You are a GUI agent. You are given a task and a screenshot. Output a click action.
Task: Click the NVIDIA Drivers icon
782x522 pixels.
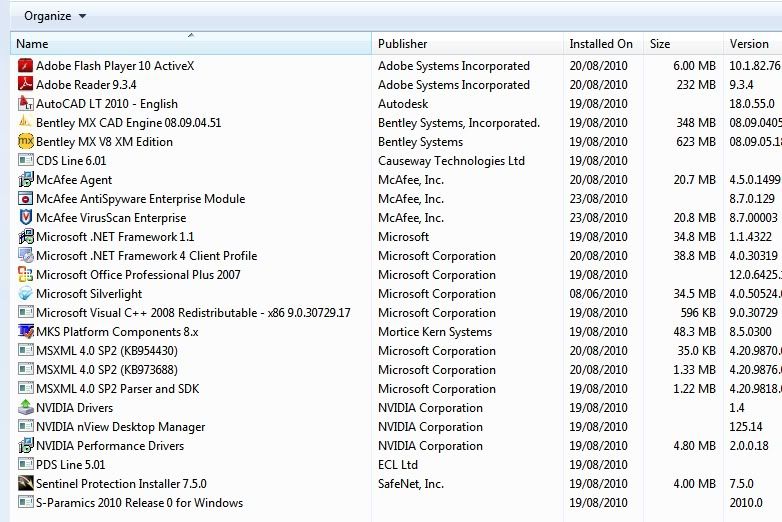pyautogui.click(x=25, y=407)
